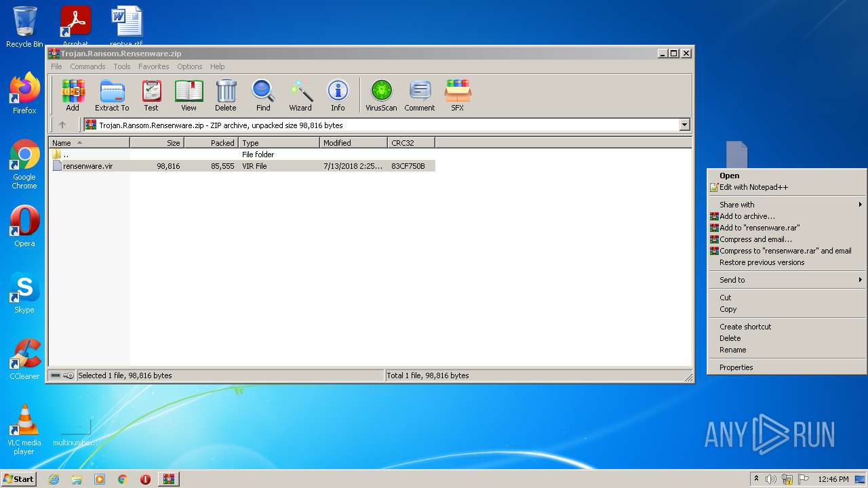Sort by the Type column header
The width and height of the screenshot is (868, 488).
click(279, 142)
